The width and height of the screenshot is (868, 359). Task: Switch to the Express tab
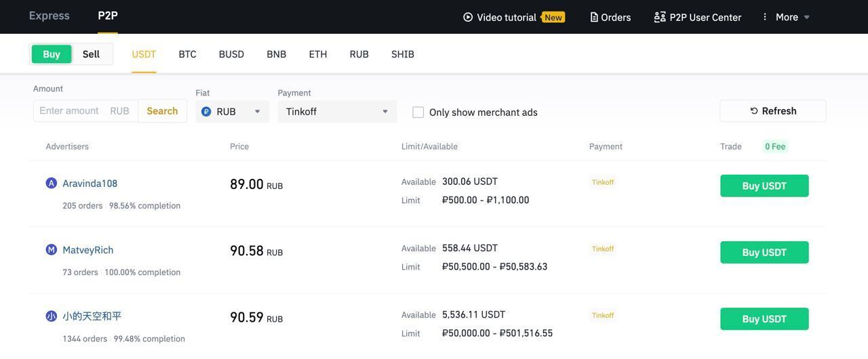coord(49,16)
